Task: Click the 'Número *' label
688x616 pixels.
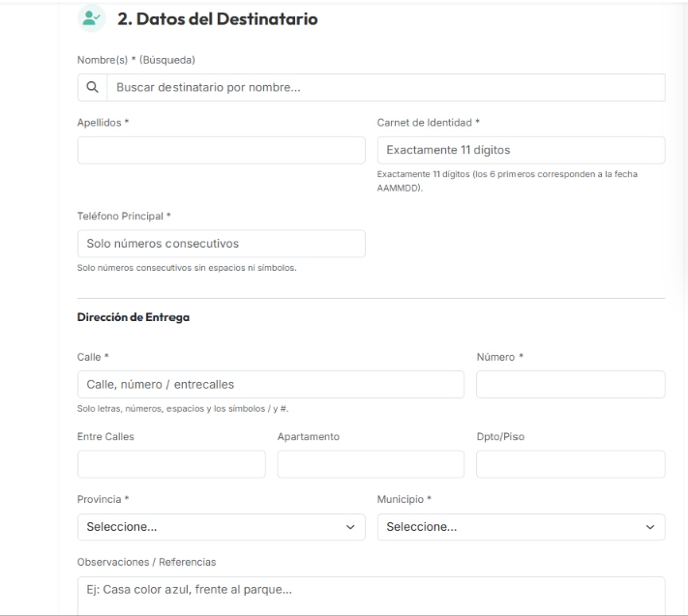Action: coord(500,358)
